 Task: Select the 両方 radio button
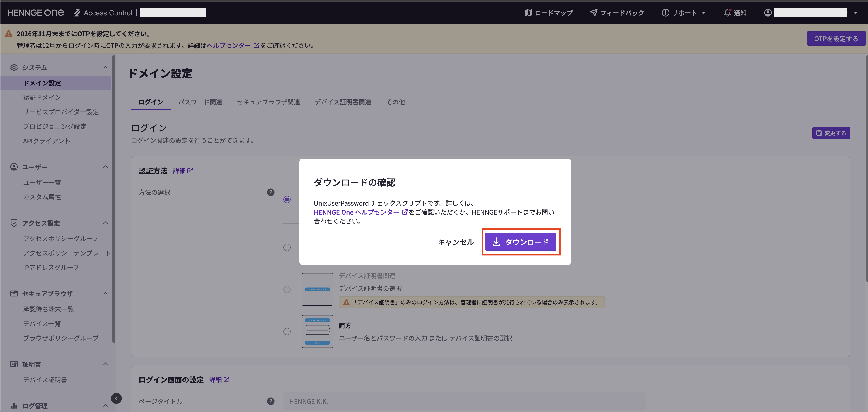coord(287,331)
